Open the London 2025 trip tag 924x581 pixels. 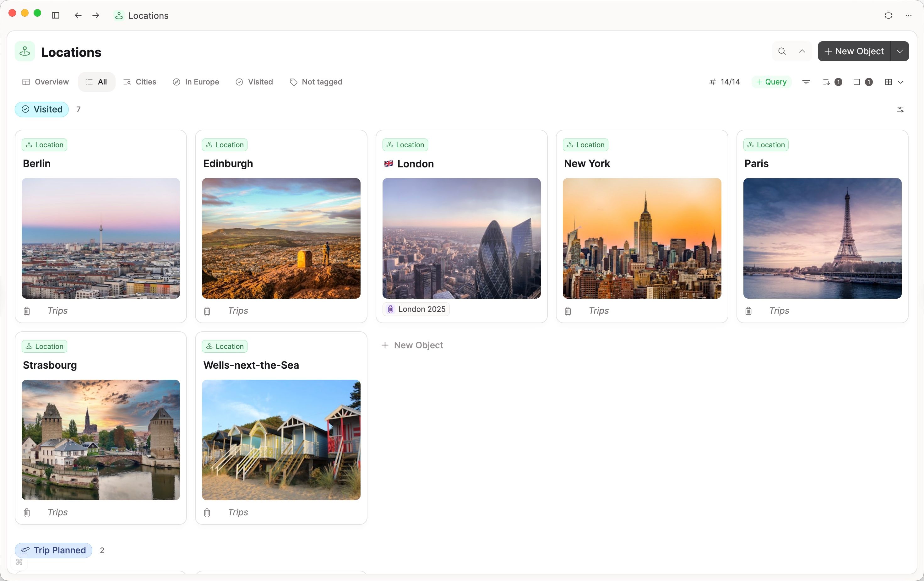416,309
